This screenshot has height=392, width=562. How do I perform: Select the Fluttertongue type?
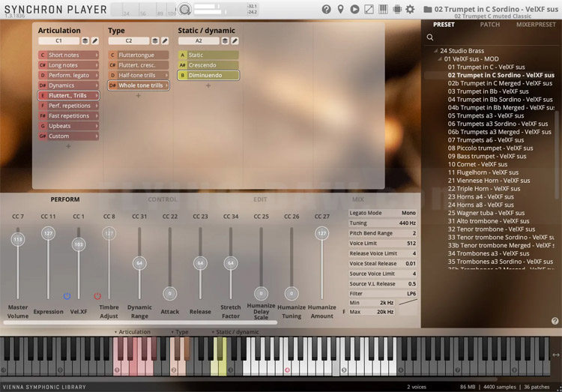tap(139, 55)
